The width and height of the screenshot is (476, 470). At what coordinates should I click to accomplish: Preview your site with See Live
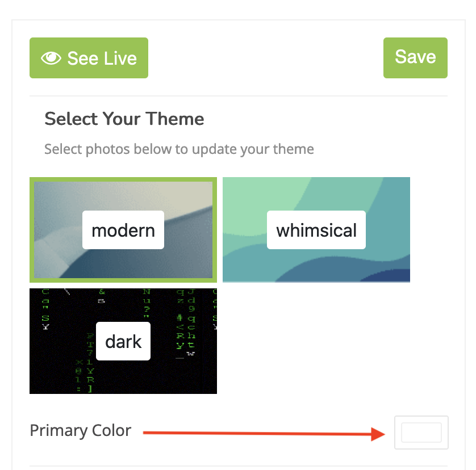[x=89, y=57]
